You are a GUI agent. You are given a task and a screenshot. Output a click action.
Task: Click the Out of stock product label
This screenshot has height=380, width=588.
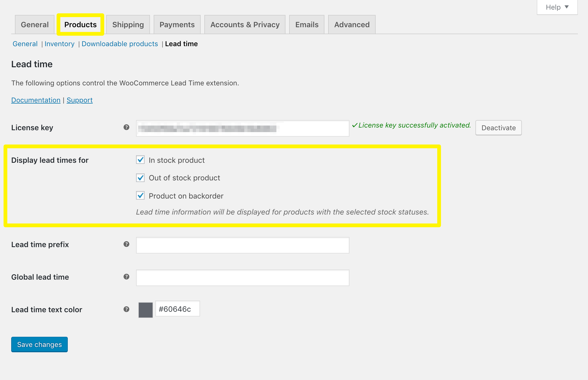[x=184, y=178]
